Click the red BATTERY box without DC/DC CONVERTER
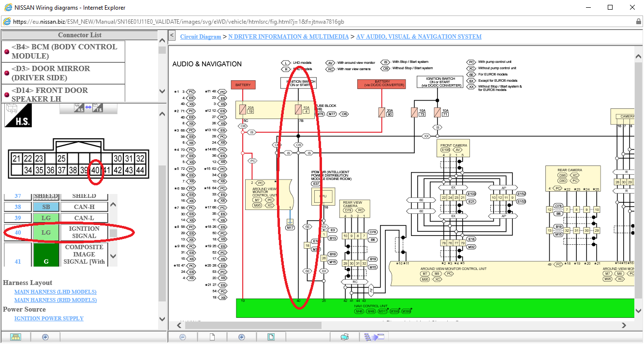 click(243, 85)
